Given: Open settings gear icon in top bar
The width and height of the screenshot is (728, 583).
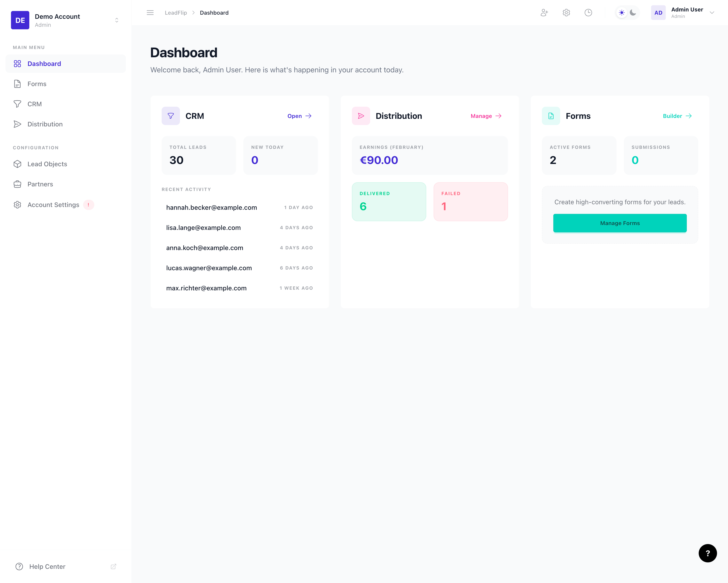Looking at the screenshot, I should tap(566, 13).
